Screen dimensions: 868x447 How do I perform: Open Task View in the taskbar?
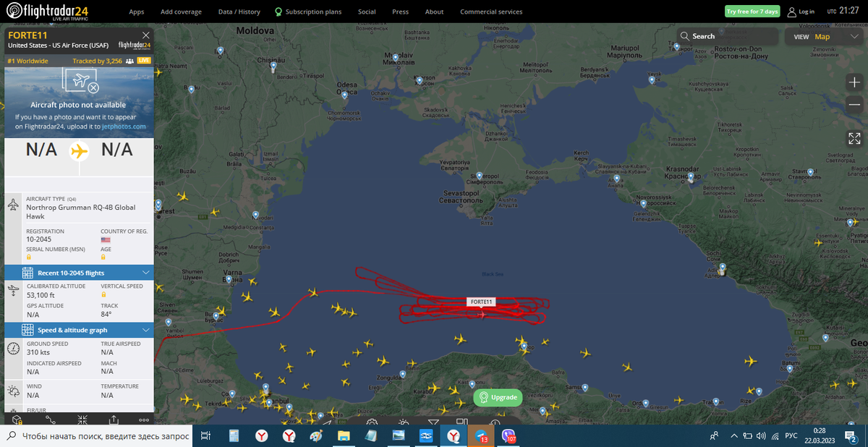point(205,436)
